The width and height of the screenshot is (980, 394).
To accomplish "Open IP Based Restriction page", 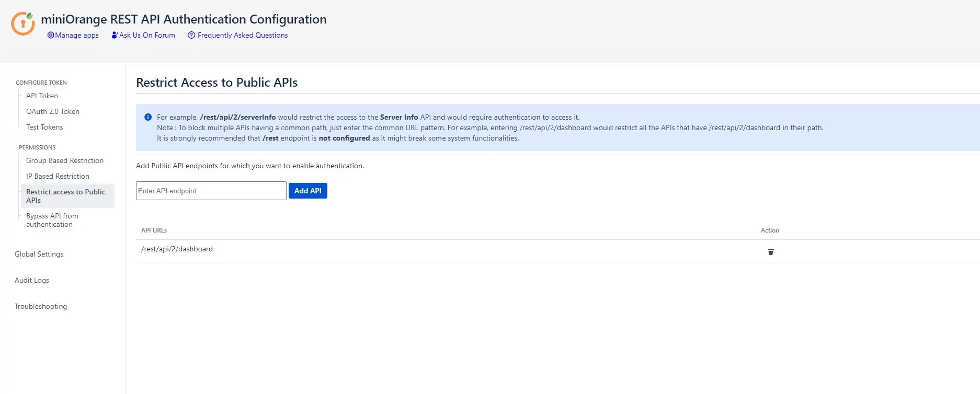I will [58, 176].
